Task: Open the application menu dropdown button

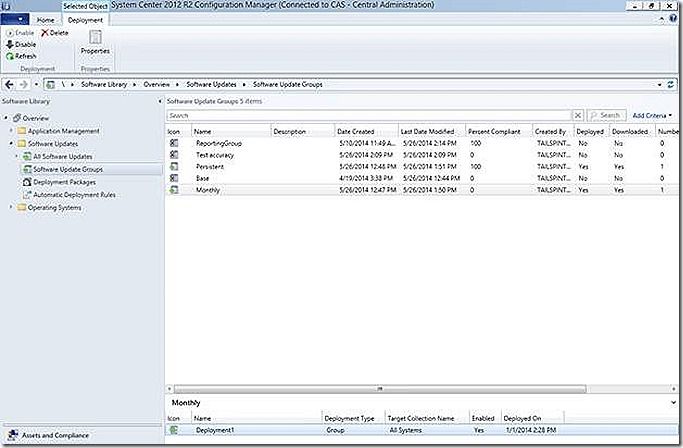Action: (x=15, y=20)
